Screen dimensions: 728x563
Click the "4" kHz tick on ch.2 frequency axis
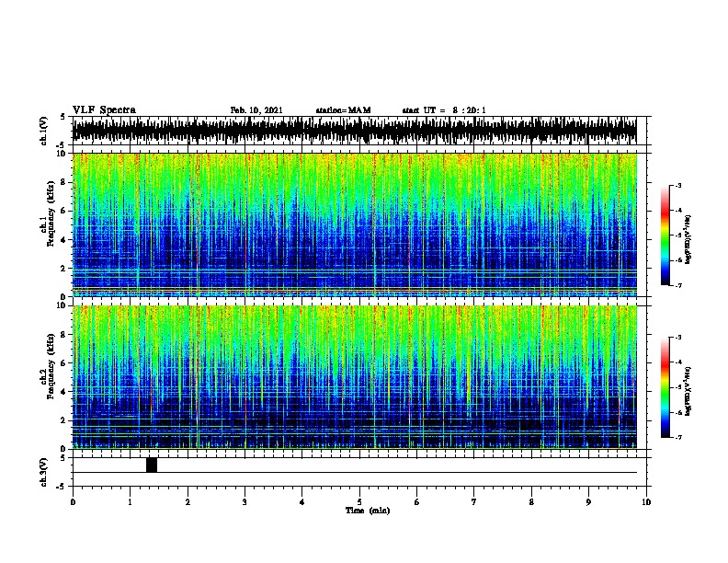click(63, 391)
